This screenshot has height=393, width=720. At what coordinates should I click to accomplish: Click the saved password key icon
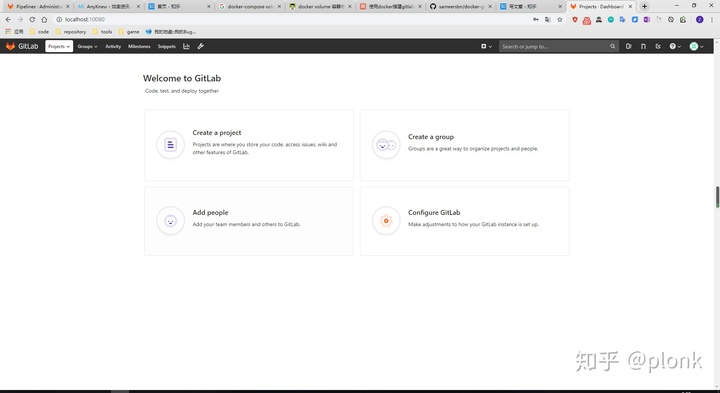[536, 19]
